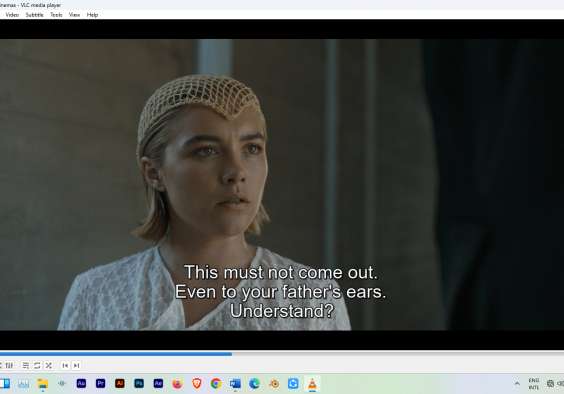The width and height of the screenshot is (564, 394).
Task: Switch to VLC cone taskbar icon
Action: tap(312, 384)
